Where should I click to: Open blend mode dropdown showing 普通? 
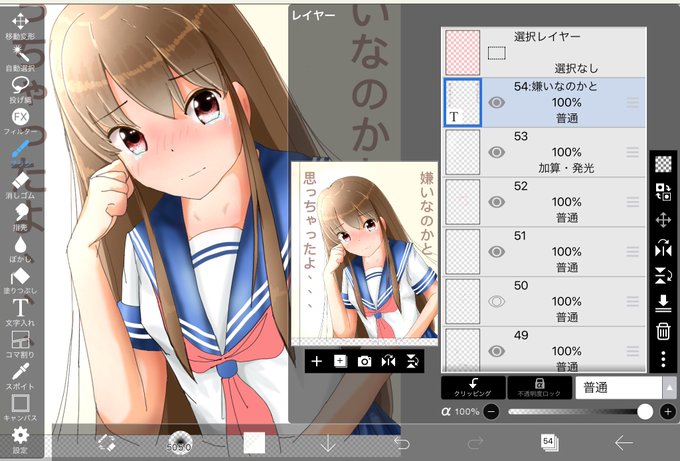click(x=619, y=388)
